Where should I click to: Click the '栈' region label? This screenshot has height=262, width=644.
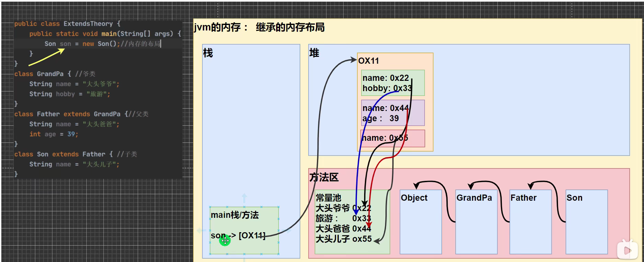[208, 53]
